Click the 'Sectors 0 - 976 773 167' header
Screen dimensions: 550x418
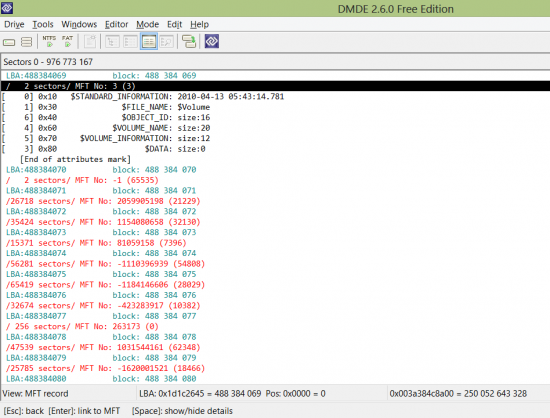click(x=48, y=62)
